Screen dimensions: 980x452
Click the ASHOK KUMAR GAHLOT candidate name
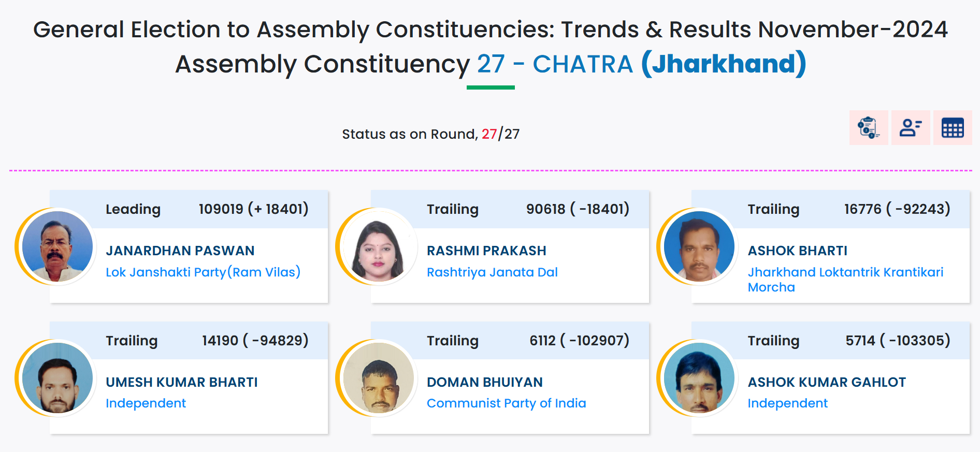[827, 382]
